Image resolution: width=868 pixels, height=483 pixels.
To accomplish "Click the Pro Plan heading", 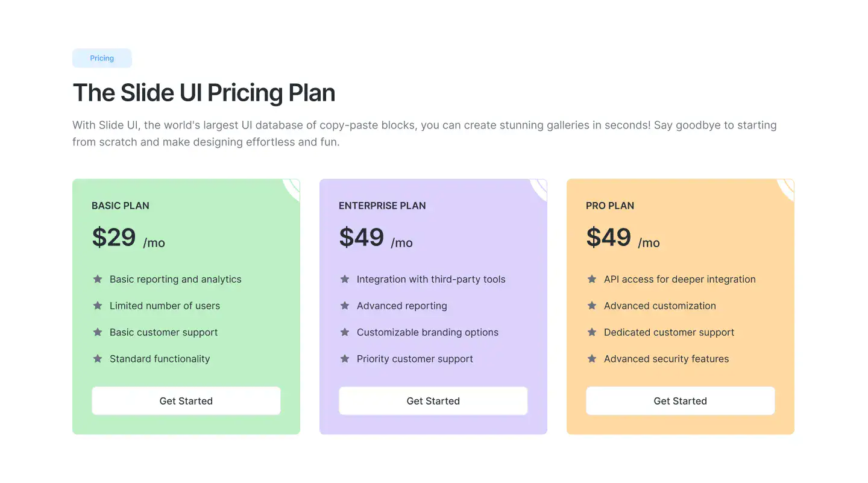I will pos(610,206).
